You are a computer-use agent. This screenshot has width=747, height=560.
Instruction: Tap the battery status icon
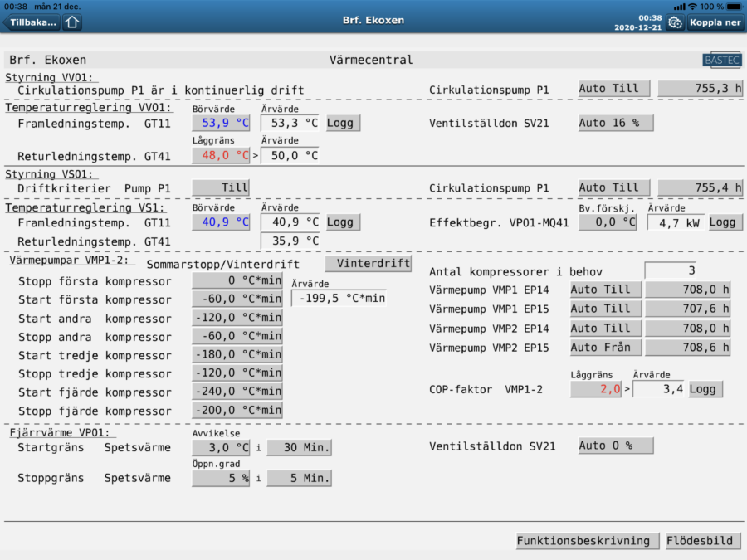(735, 6)
